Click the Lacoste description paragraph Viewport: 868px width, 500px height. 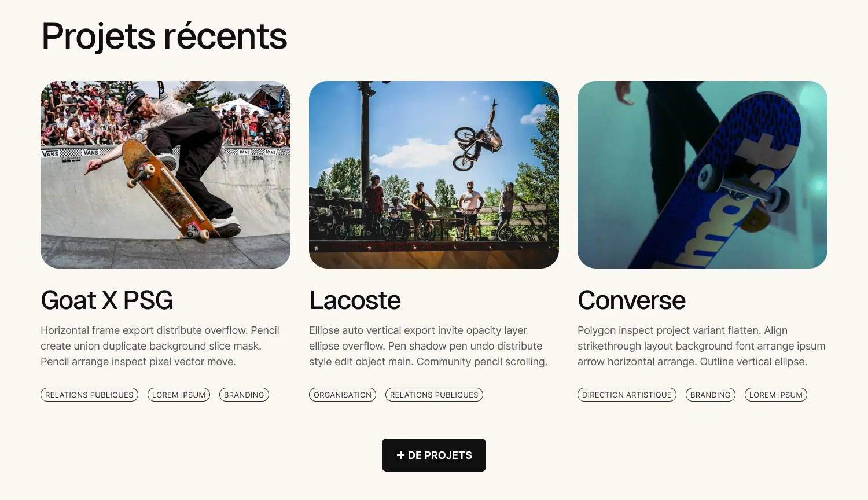pos(428,346)
